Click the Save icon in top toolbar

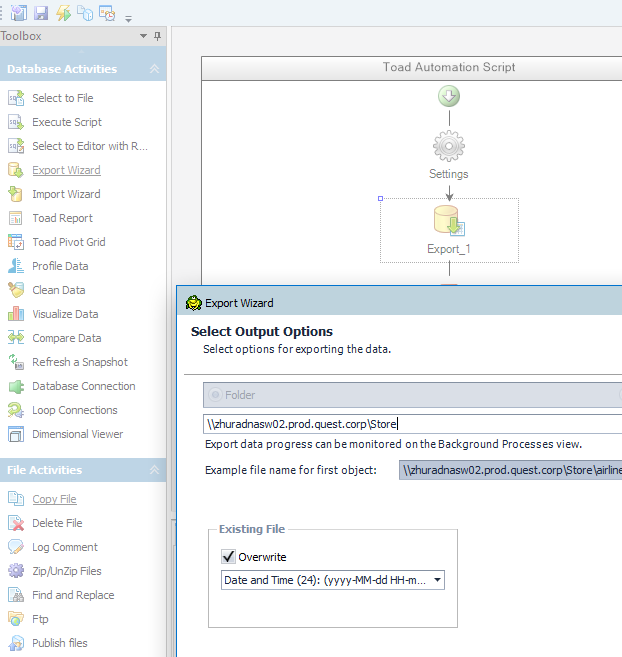41,13
